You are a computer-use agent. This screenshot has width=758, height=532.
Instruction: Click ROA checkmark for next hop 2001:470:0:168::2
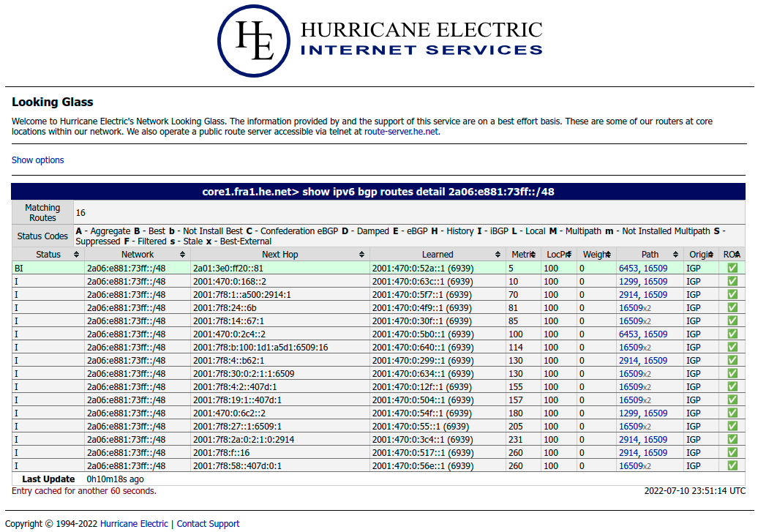[732, 281]
